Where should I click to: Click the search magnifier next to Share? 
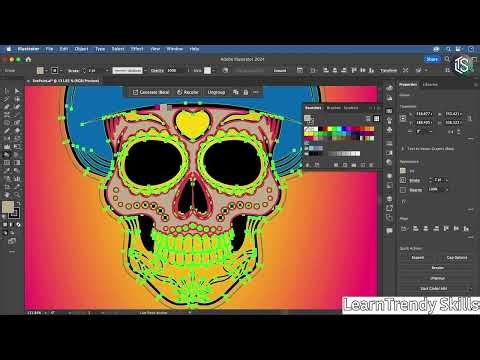(447, 59)
